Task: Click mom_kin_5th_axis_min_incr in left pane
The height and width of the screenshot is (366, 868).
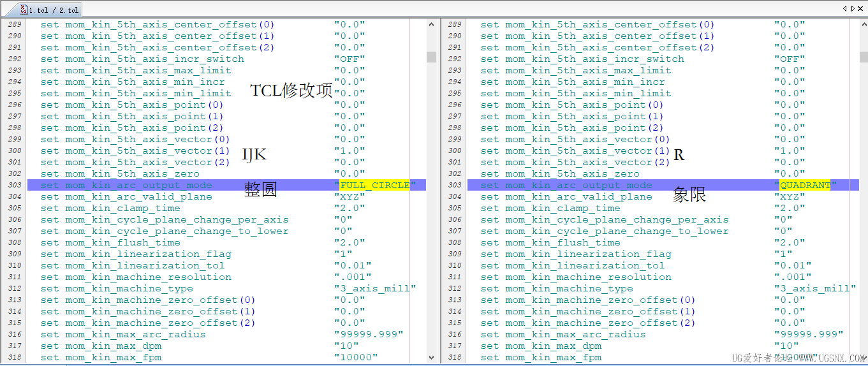Action: pyautogui.click(x=145, y=82)
